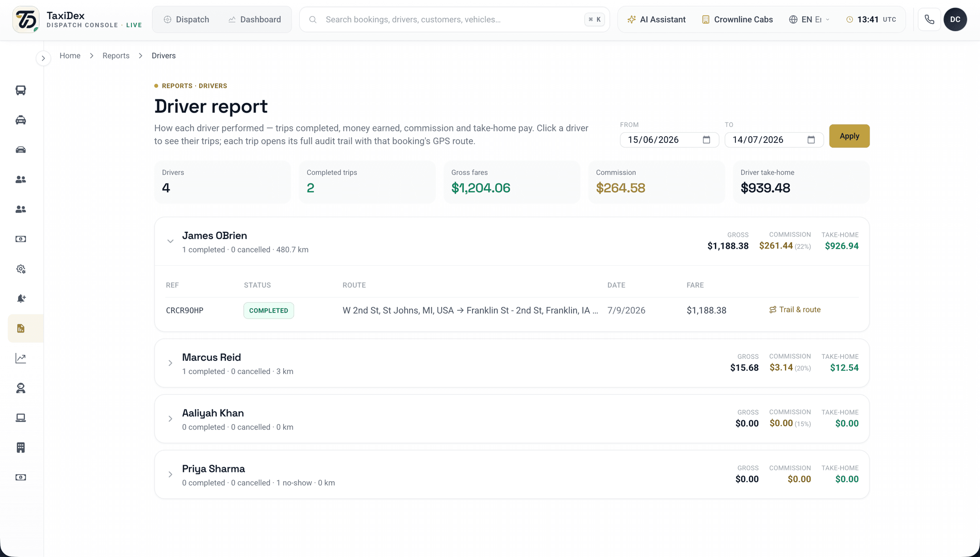Screen dimensions: 980x557
Task: Open the bottom banknote sidebar icon
Action: [20, 477]
